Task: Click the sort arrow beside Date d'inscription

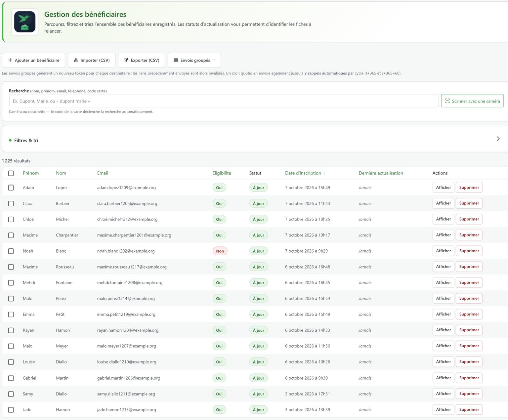Action: (x=324, y=173)
